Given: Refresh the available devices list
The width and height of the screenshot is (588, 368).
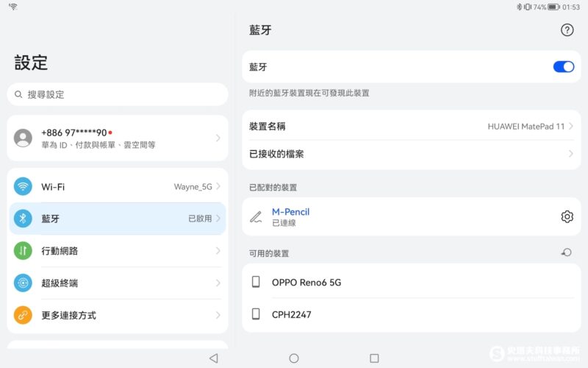Looking at the screenshot, I should [567, 252].
